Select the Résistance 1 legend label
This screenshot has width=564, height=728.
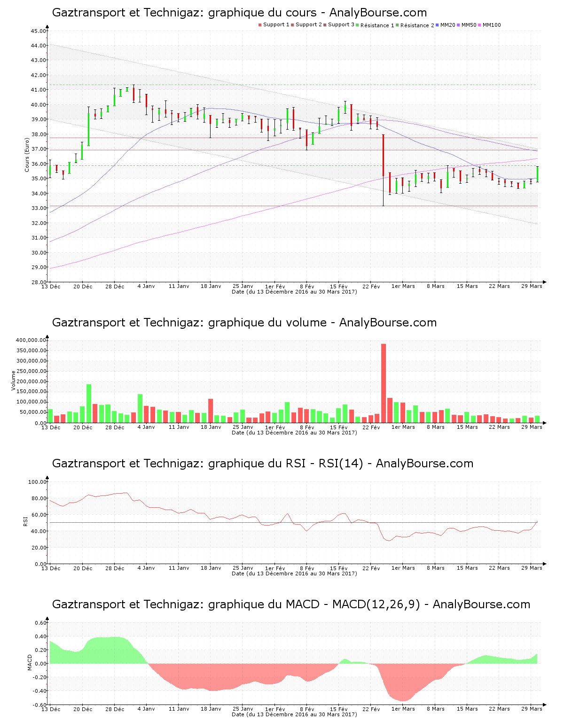coord(377,25)
